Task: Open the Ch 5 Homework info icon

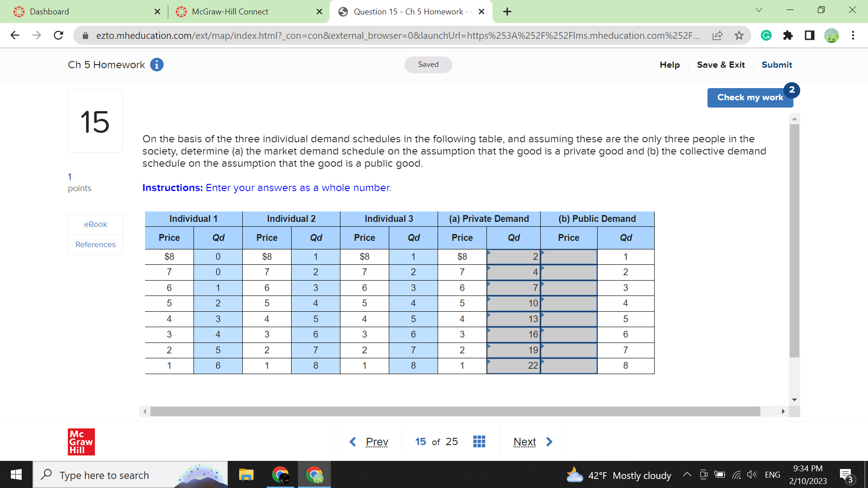Action: point(156,65)
